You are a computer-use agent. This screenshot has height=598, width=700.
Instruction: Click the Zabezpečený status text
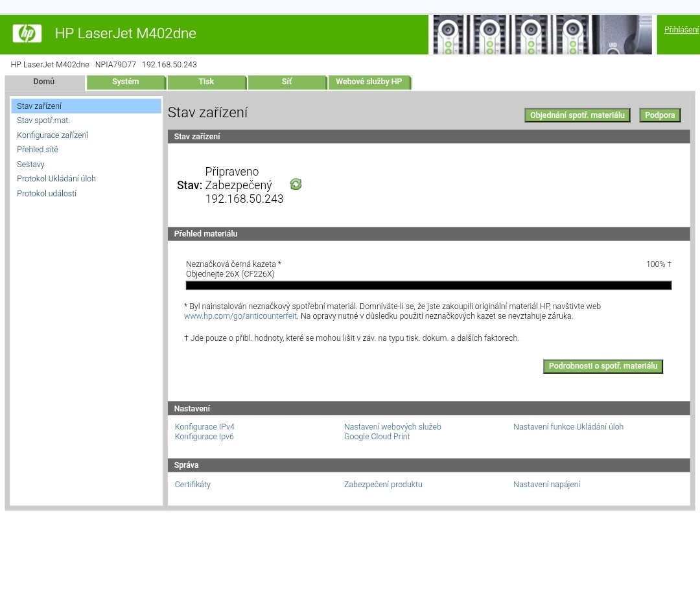pyautogui.click(x=239, y=185)
